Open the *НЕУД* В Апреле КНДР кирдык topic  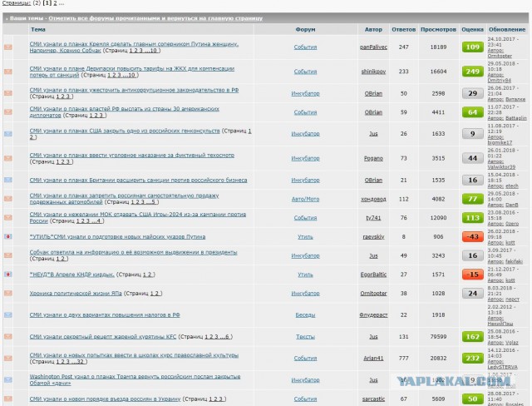(72, 275)
